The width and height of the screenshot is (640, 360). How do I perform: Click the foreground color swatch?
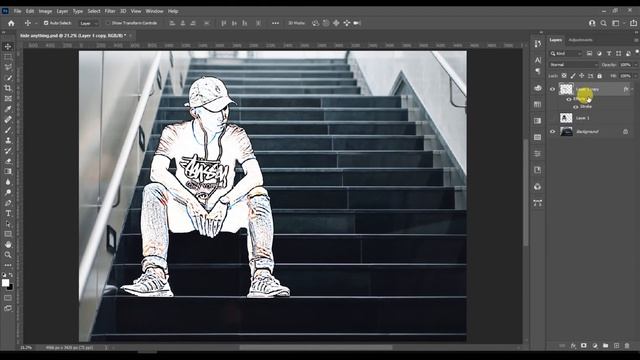5,282
